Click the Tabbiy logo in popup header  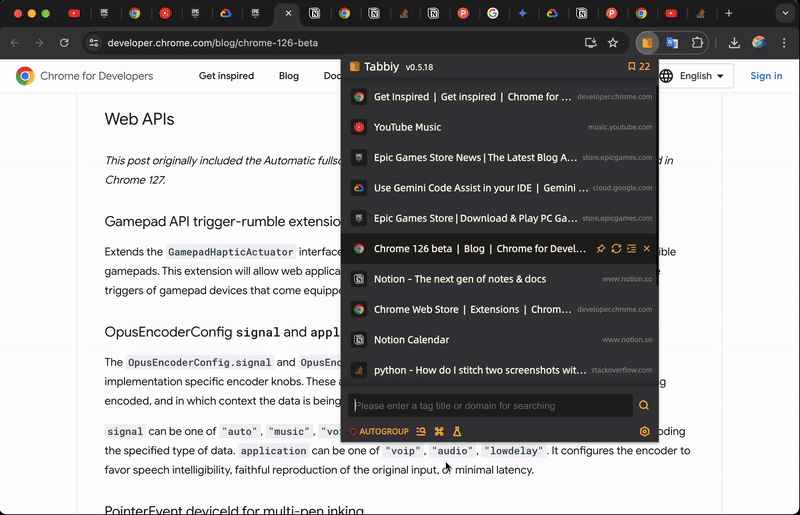tap(354, 67)
